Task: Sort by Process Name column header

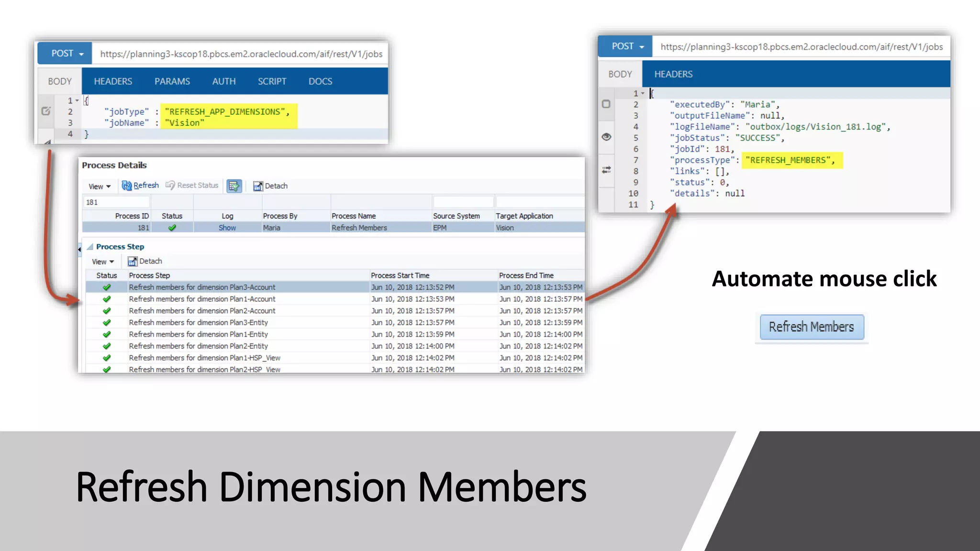Action: tap(354, 216)
